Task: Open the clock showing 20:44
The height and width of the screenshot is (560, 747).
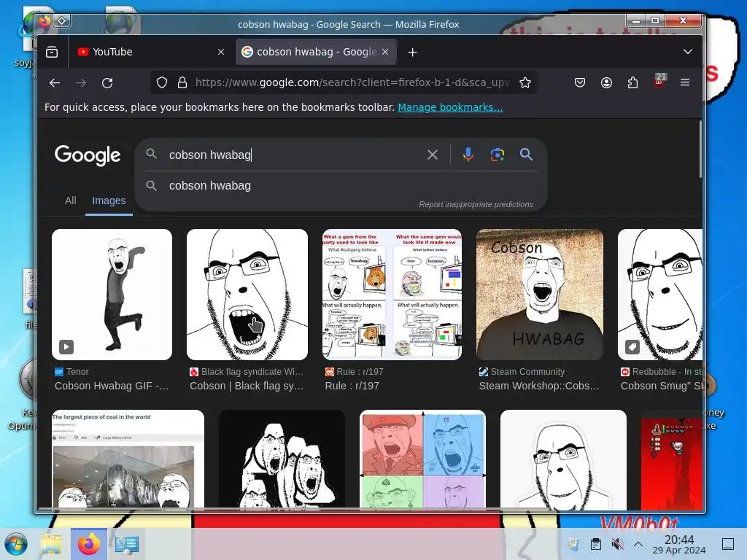Action: [679, 544]
